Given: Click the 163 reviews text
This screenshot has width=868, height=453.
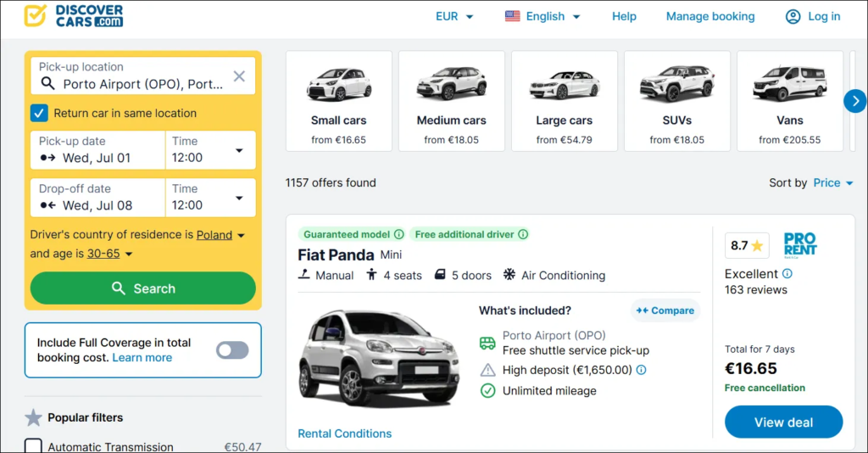Looking at the screenshot, I should click(x=755, y=289).
